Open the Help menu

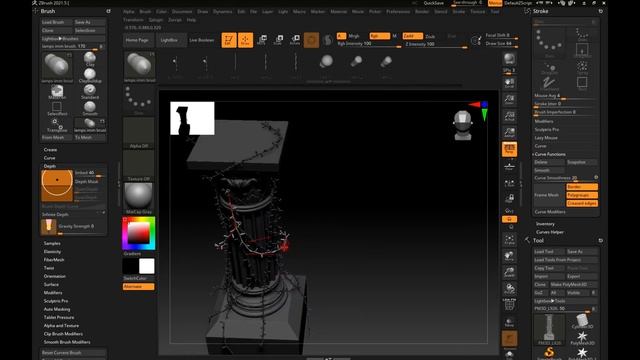[191, 20]
